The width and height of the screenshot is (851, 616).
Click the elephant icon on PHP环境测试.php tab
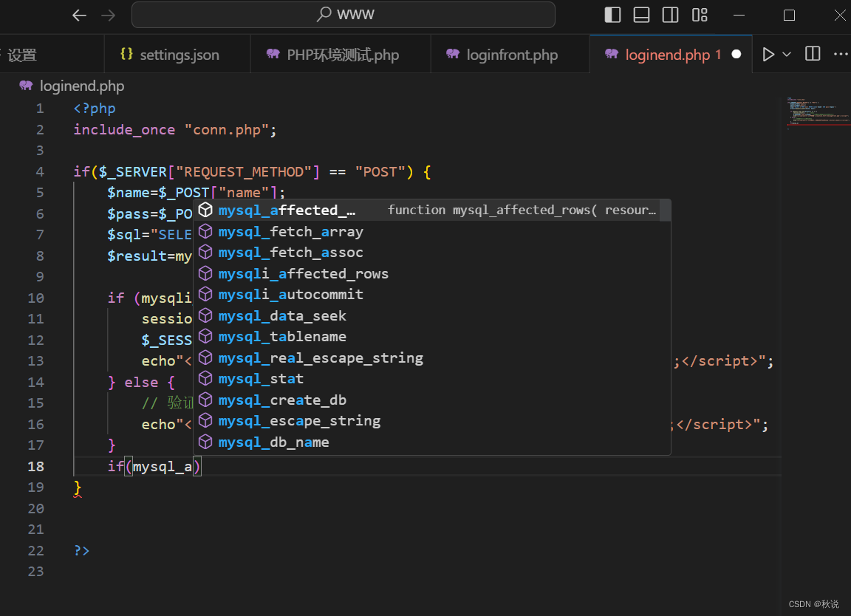point(273,54)
